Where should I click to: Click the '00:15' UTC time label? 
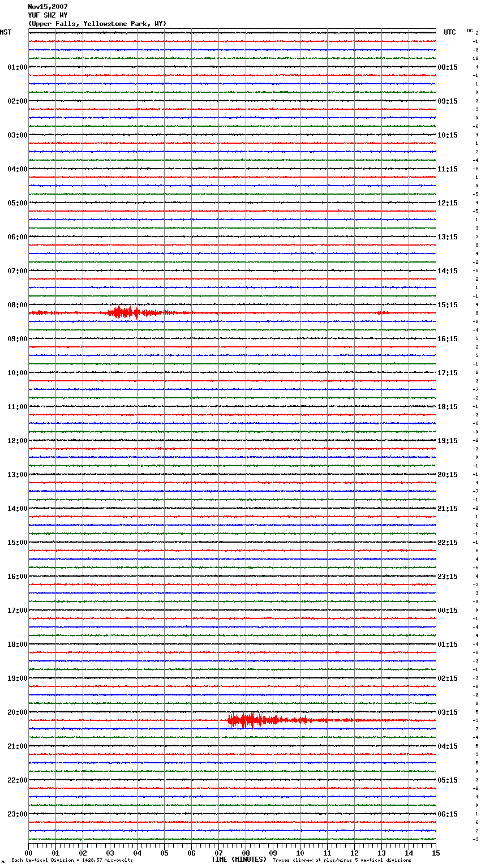click(x=448, y=611)
